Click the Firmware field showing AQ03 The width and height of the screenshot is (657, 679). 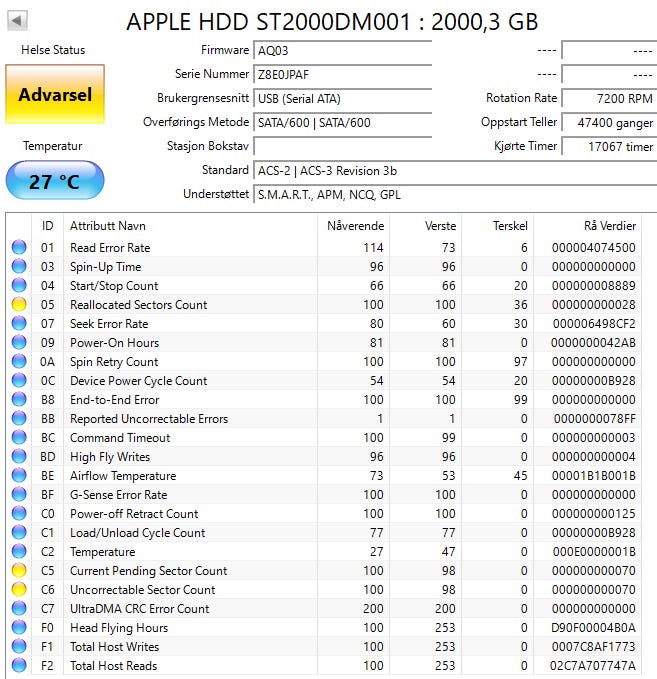pyautogui.click(x=343, y=50)
